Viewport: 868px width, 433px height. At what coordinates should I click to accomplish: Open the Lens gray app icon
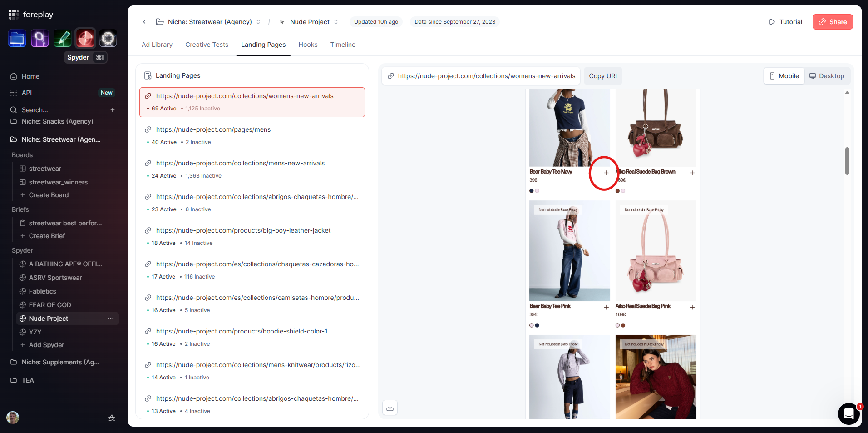[x=108, y=39]
